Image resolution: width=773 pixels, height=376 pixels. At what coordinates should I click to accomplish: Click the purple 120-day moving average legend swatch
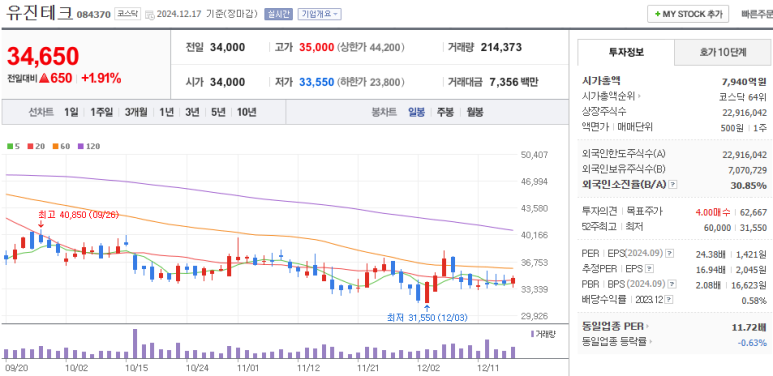coord(81,146)
